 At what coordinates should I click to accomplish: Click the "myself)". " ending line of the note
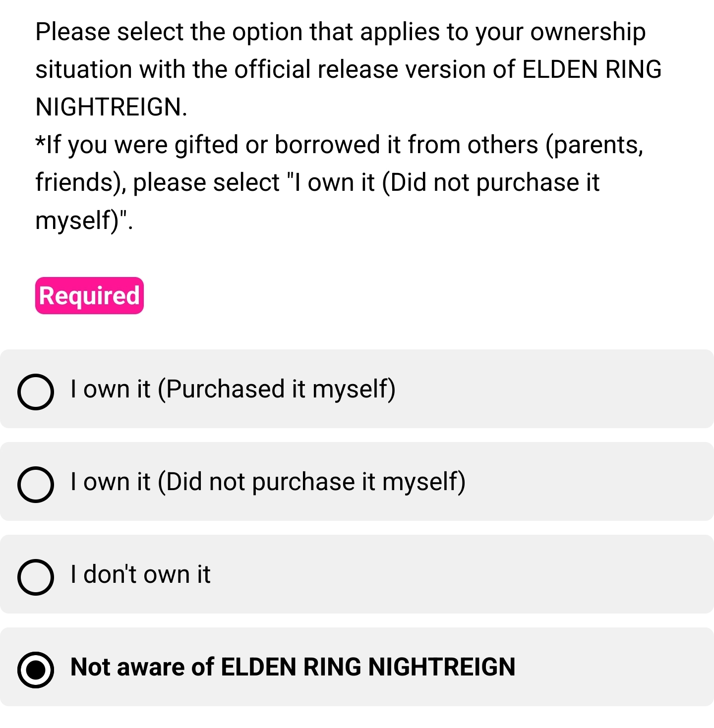[84, 221]
